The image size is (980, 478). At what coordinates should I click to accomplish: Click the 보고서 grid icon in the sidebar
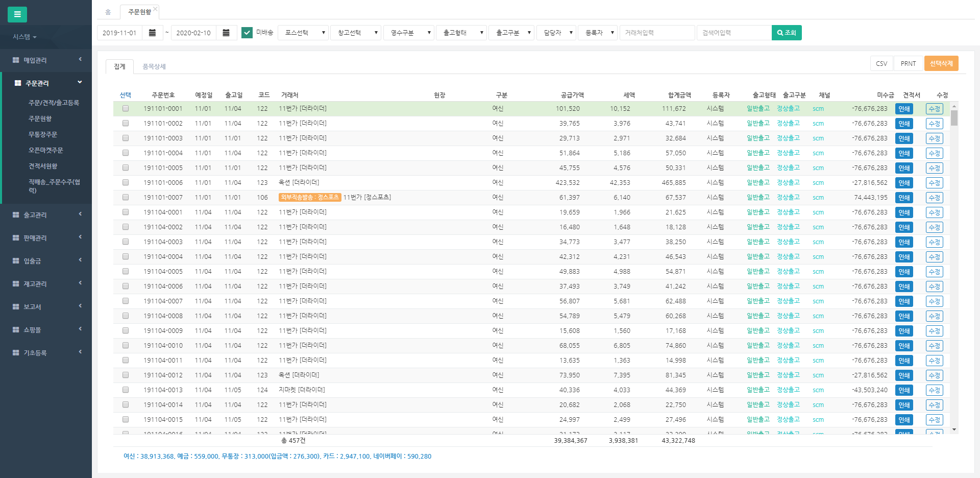(x=16, y=307)
